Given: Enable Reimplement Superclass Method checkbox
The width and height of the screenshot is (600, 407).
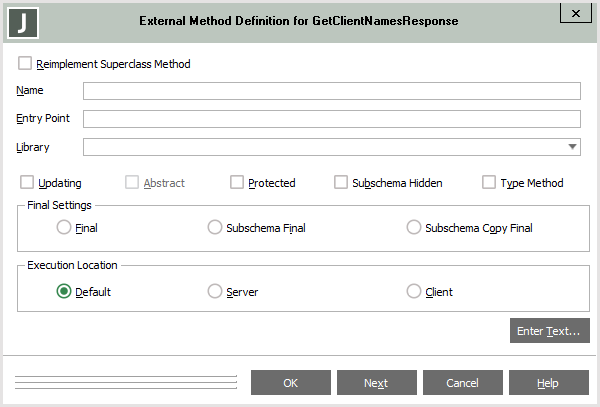Looking at the screenshot, I should tap(25, 64).
